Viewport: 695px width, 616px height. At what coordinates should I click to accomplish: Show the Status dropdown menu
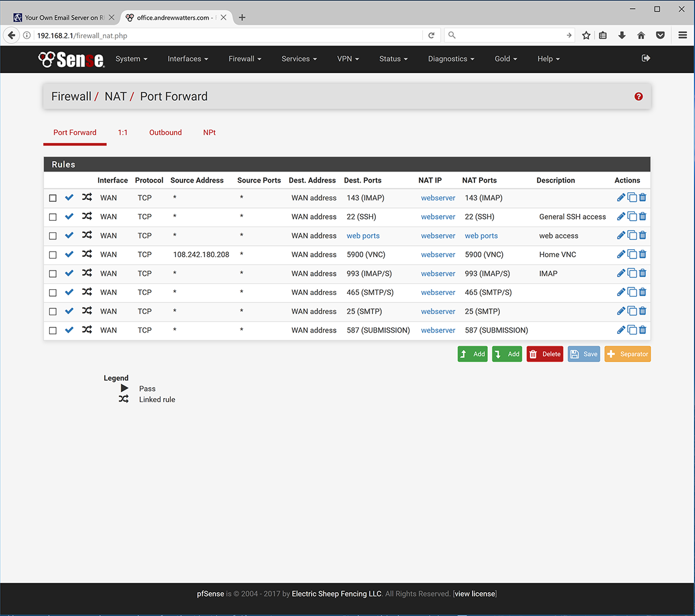tap(394, 59)
